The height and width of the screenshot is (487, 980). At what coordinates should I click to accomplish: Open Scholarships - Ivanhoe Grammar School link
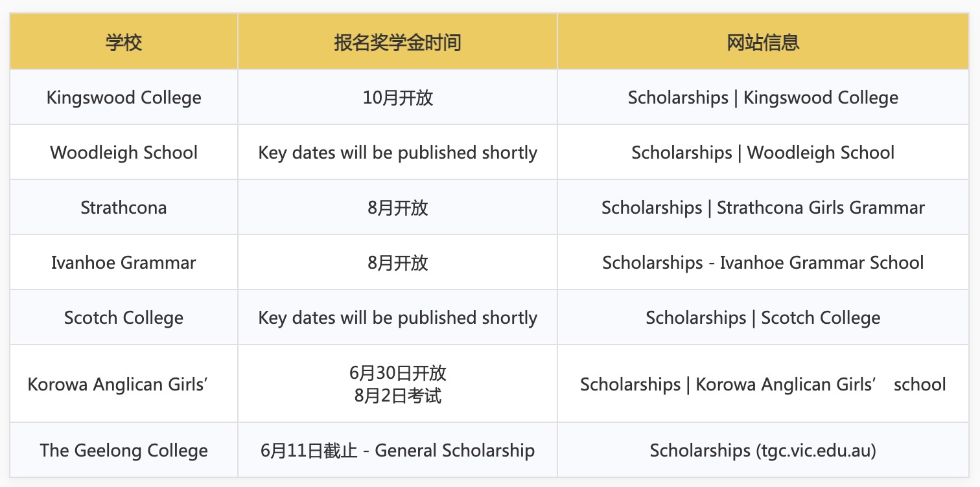[x=763, y=263]
